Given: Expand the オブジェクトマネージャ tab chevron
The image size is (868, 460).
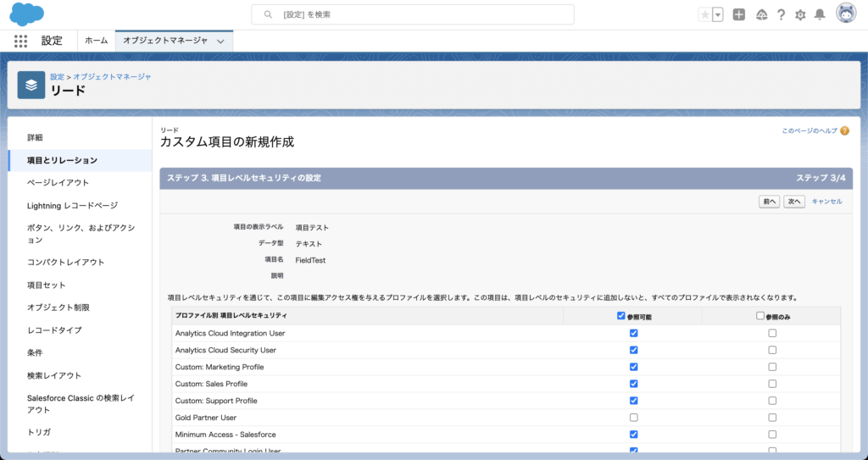Looking at the screenshot, I should click(220, 41).
